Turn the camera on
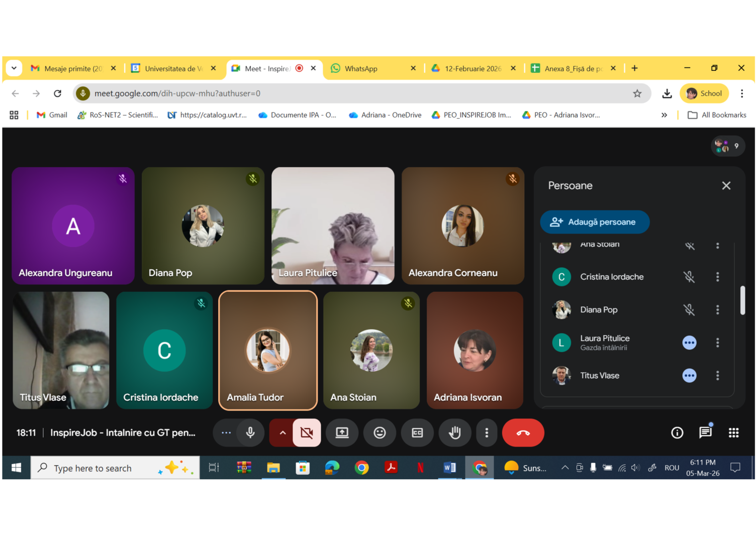The image size is (756, 548). 307,432
